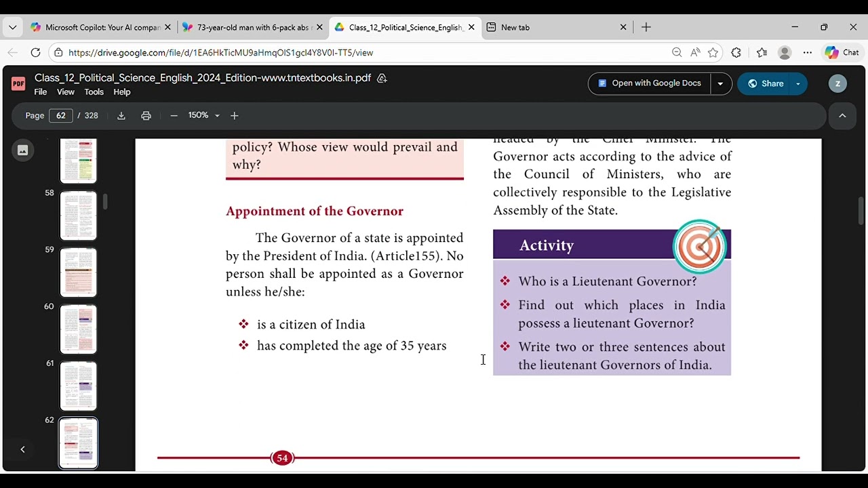The height and width of the screenshot is (488, 868).
Task: Switch to Microsoft Copilot tab
Action: 100,27
